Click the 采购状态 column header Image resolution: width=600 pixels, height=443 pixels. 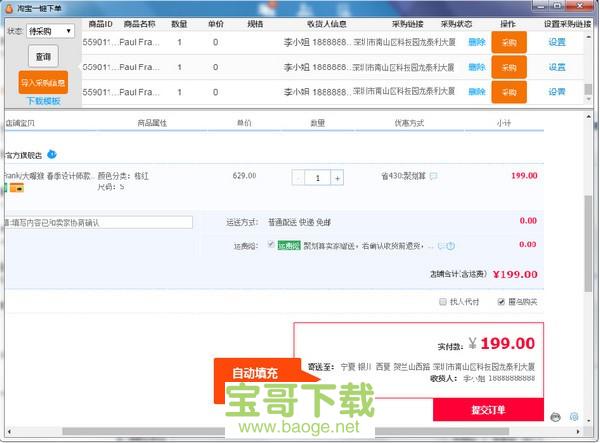[x=456, y=24]
